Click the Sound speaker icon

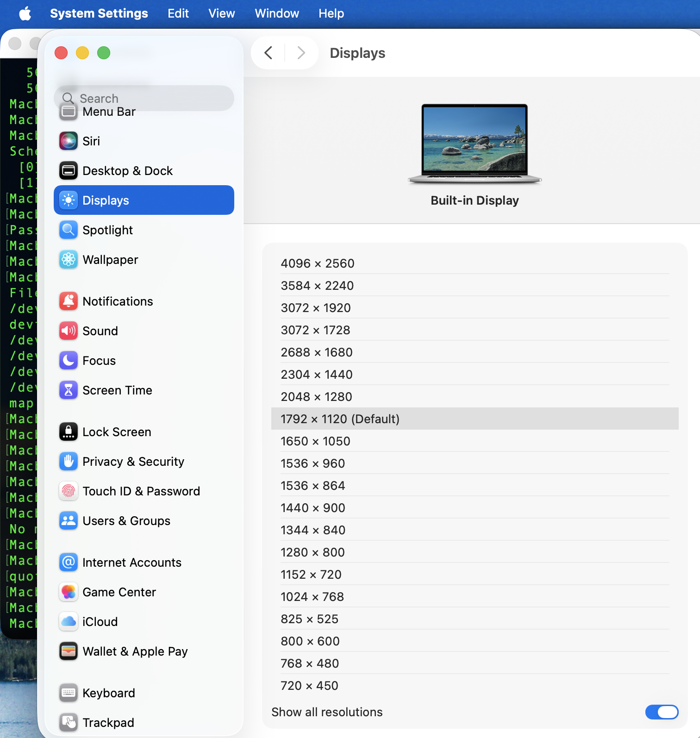tap(69, 331)
